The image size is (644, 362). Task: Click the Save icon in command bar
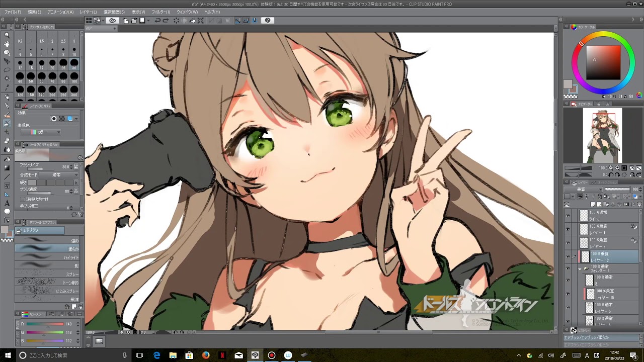142,21
